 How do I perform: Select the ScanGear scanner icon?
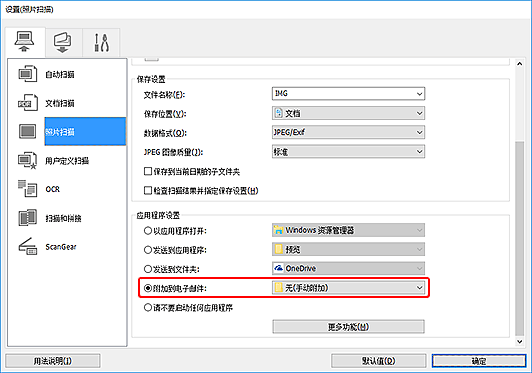point(27,246)
